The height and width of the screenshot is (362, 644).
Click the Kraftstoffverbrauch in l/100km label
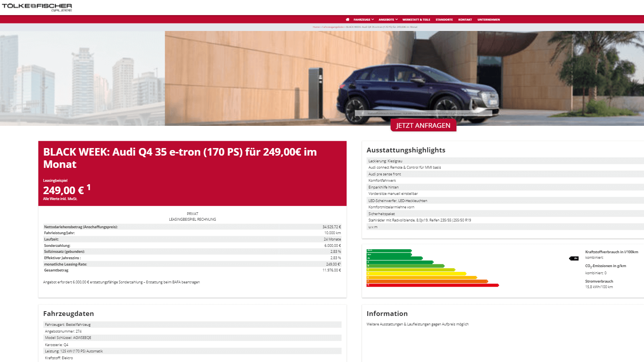(611, 252)
